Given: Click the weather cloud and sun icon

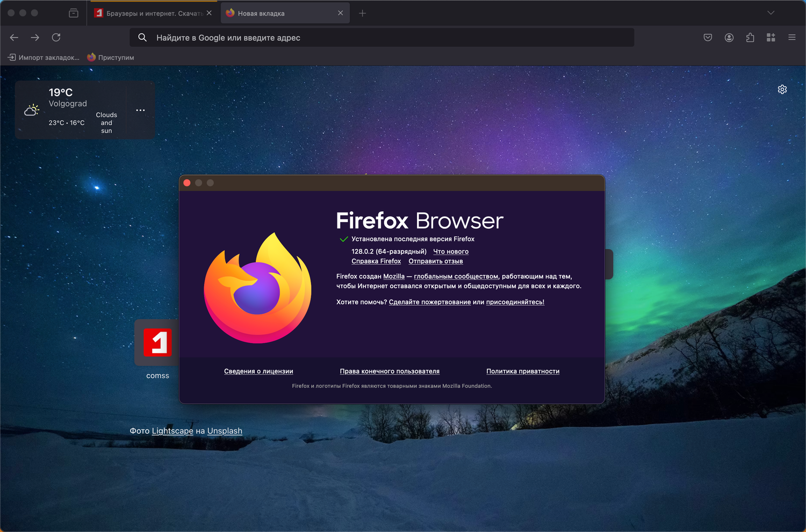Looking at the screenshot, I should 32,110.
